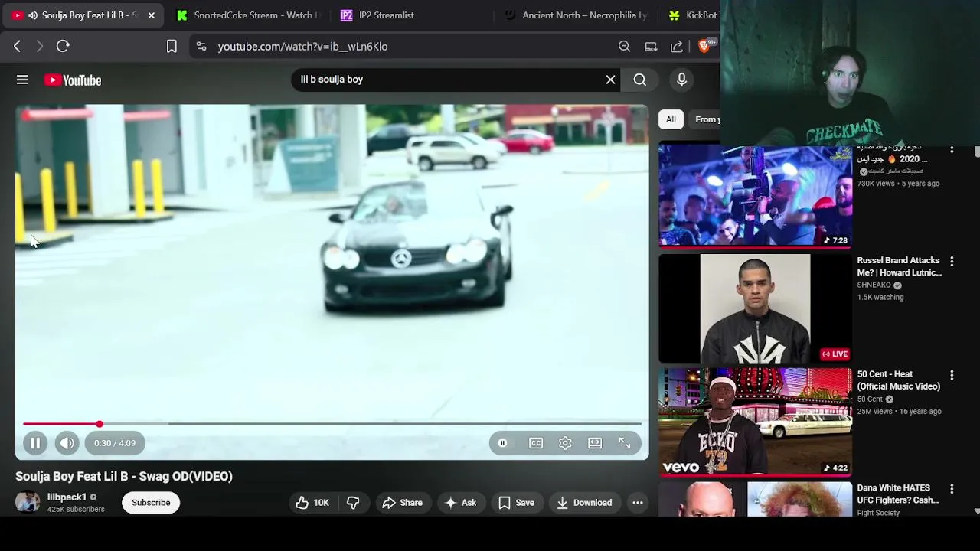This screenshot has height=551, width=980.
Task: Open Brave shields lion icon
Action: [x=704, y=47]
